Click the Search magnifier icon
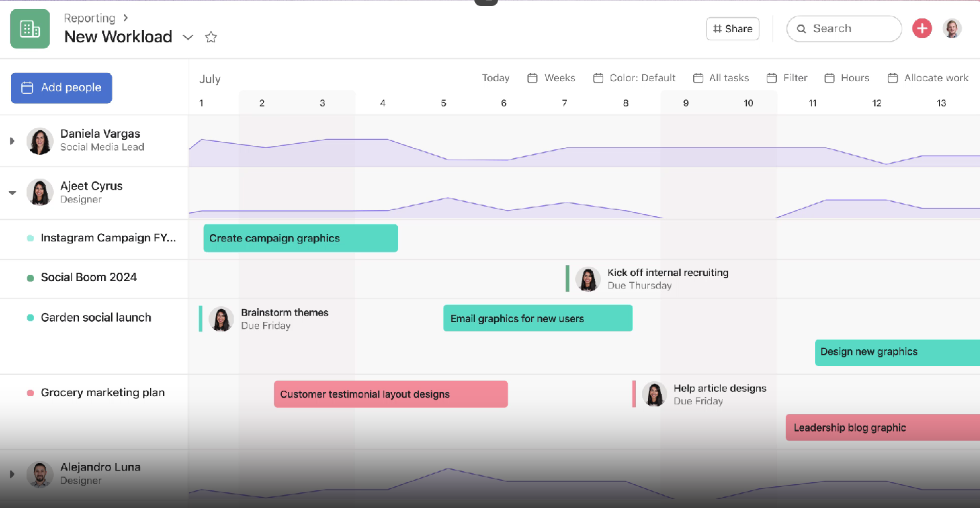This screenshot has width=980, height=508. [801, 29]
